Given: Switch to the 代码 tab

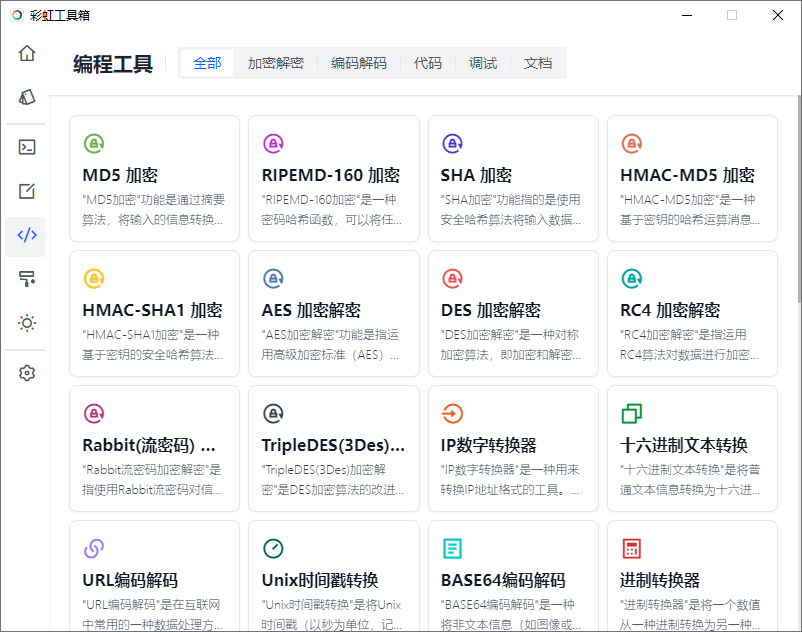Looking at the screenshot, I should coord(428,63).
